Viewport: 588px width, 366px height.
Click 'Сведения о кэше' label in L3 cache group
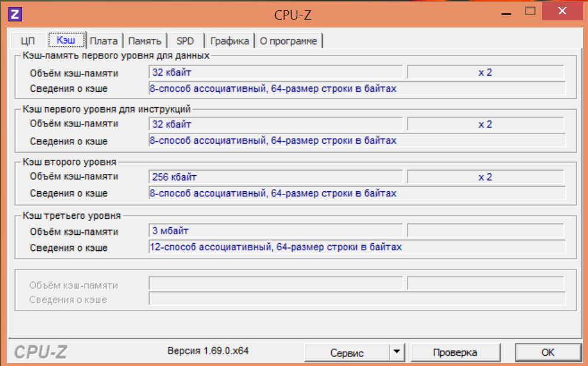[69, 248]
